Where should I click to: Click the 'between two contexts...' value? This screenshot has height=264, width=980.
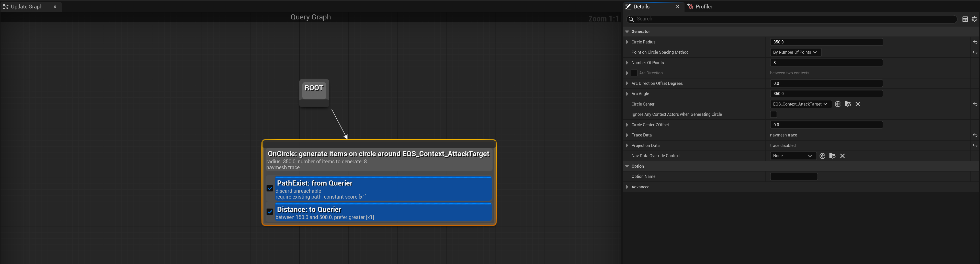pyautogui.click(x=791, y=73)
